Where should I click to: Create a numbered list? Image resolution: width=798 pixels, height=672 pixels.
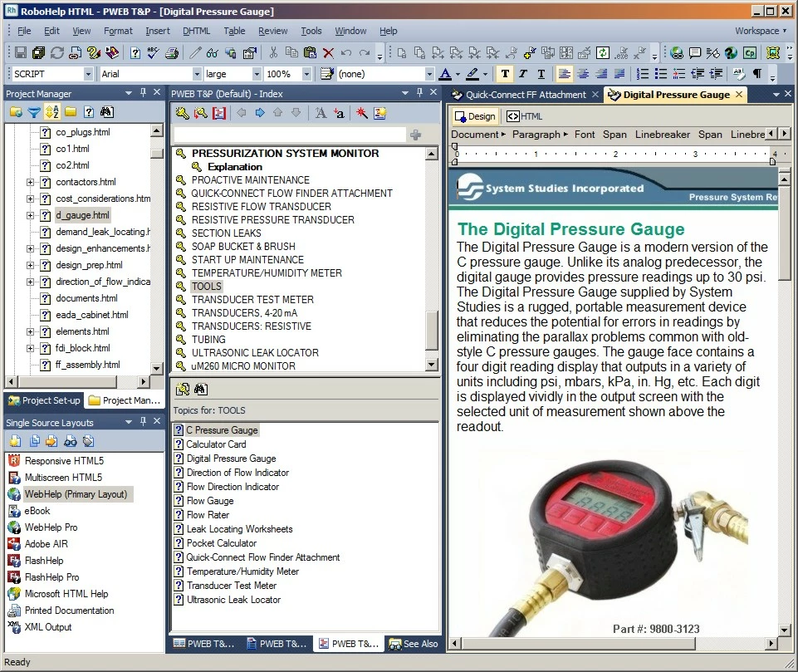click(x=643, y=74)
